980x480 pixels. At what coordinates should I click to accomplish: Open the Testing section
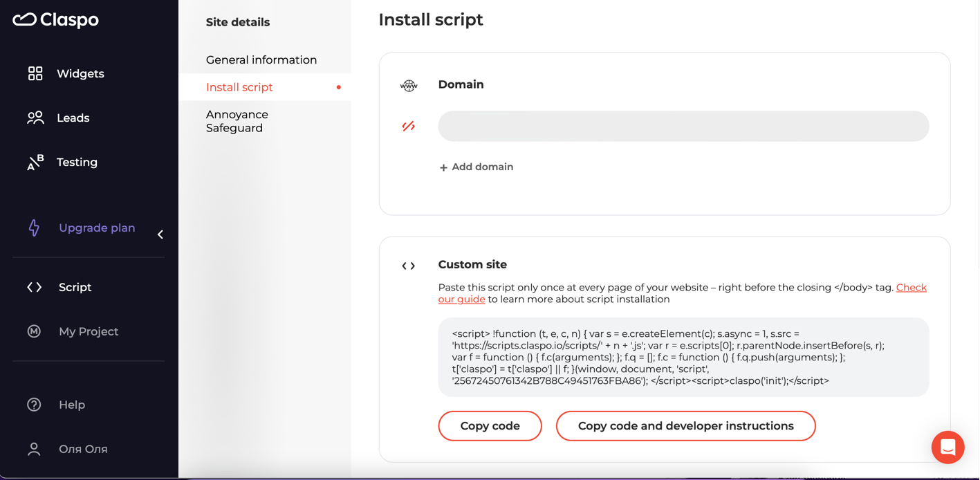77,162
